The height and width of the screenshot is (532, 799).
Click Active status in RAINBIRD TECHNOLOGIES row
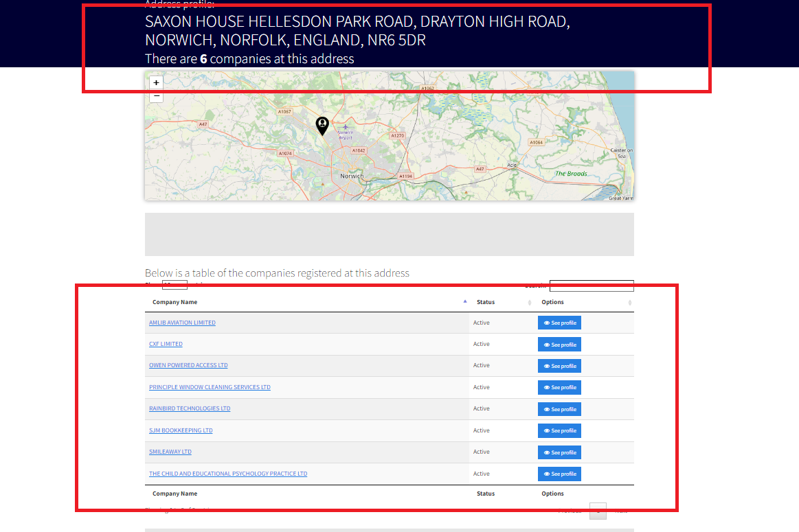pyautogui.click(x=481, y=409)
